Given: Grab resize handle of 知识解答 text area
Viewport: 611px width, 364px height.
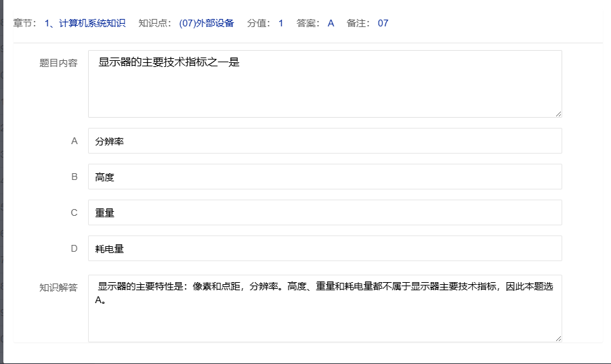Looking at the screenshot, I should (558, 338).
